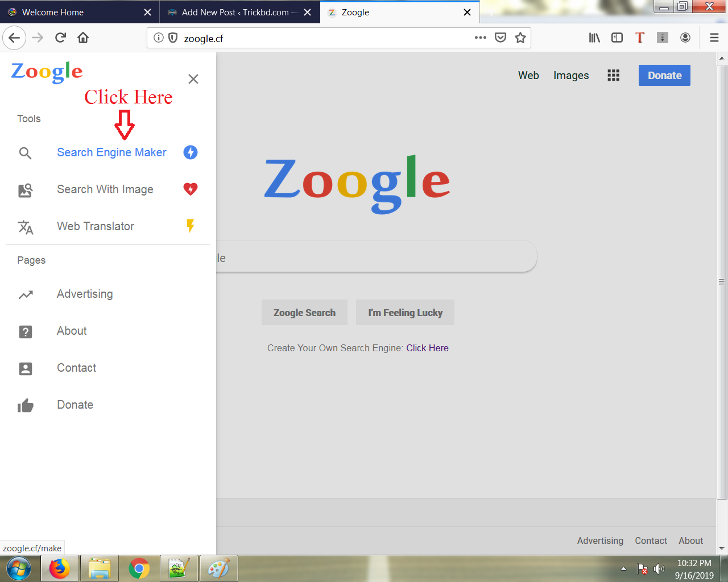Show hidden system tray icons
This screenshot has width=728, height=582.
(x=623, y=569)
